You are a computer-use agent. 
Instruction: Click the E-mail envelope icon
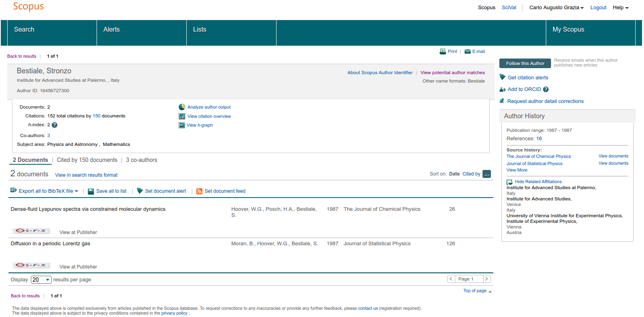[x=467, y=51]
